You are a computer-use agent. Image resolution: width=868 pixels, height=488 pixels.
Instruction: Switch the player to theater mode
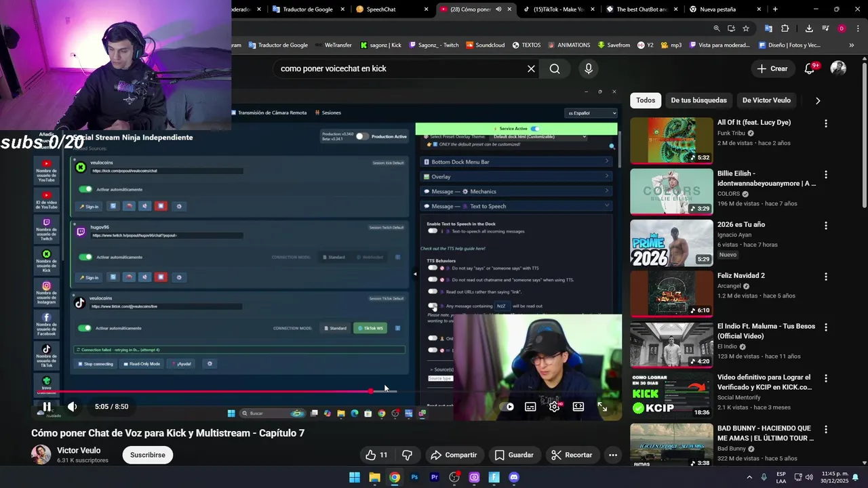(578, 407)
